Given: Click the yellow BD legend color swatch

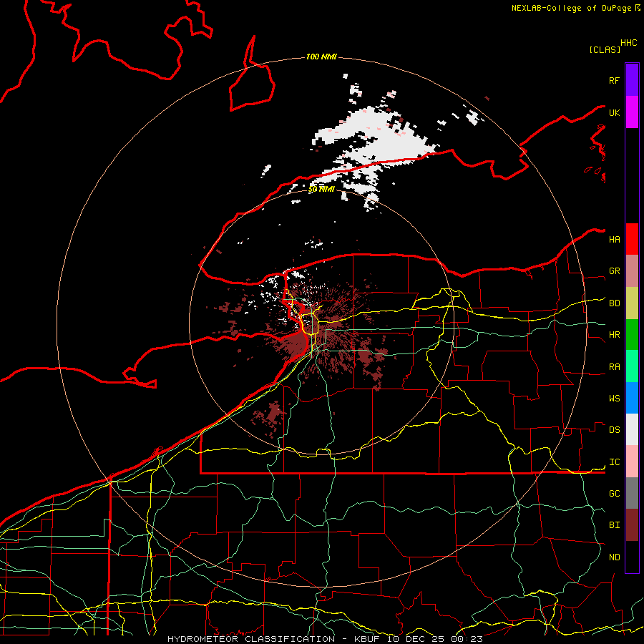Looking at the screenshot, I should pyautogui.click(x=632, y=303).
